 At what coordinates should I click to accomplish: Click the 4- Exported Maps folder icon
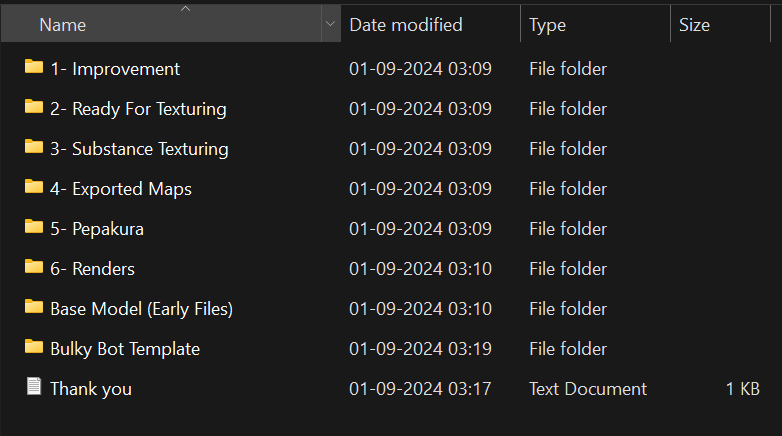pos(34,188)
